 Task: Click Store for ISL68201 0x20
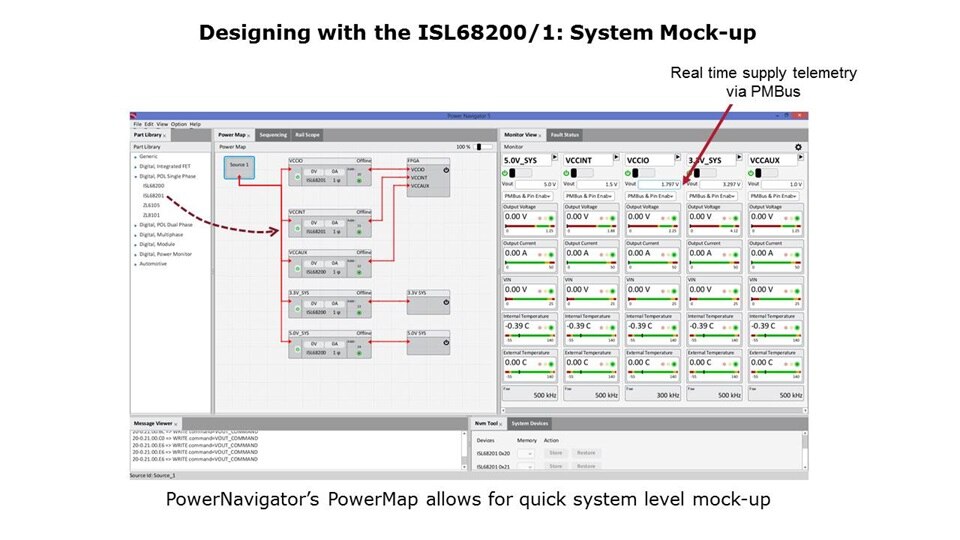(555, 453)
